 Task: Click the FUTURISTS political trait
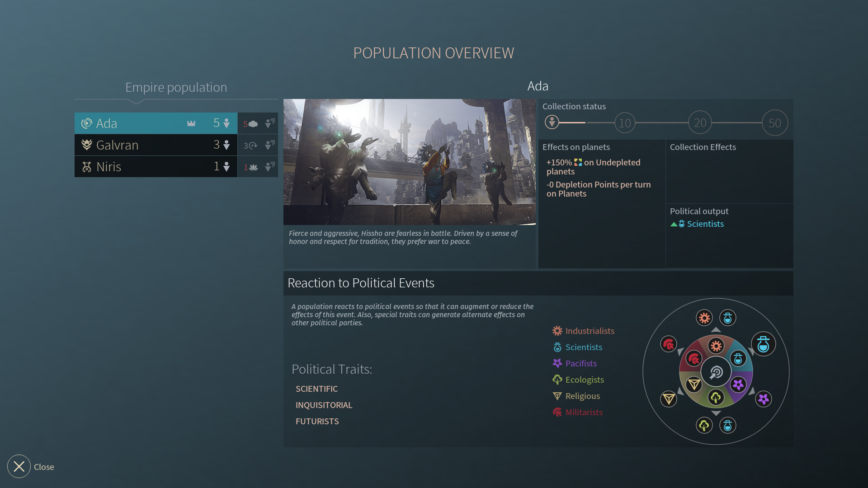[317, 422]
